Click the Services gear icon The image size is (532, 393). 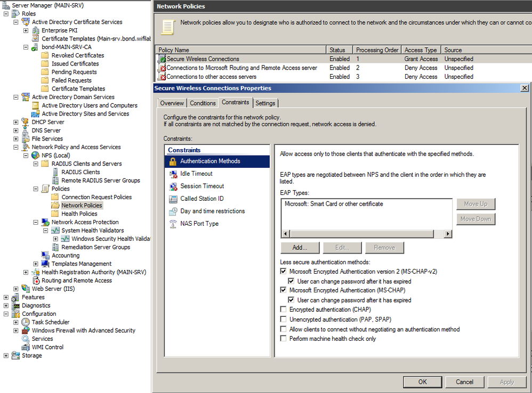point(25,339)
